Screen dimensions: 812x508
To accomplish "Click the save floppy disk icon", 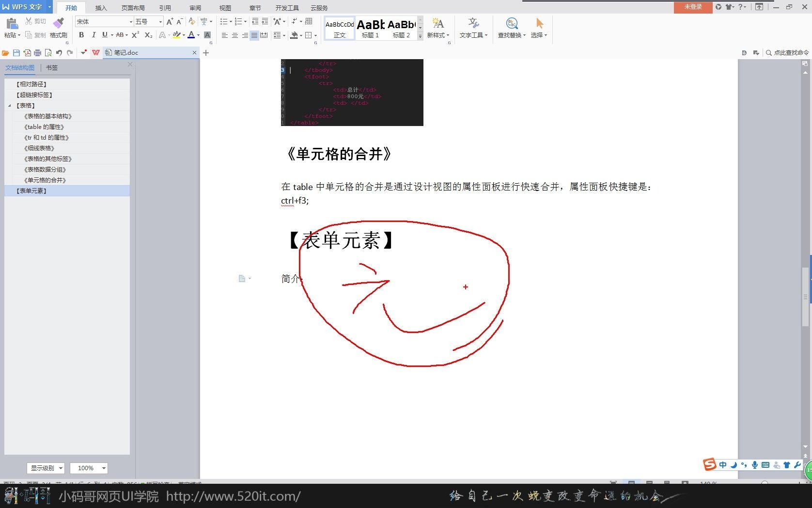I will [x=16, y=52].
